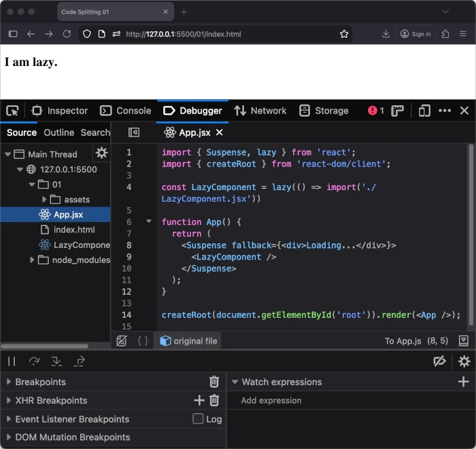
Task: Collapse the Main Thread tree node
Action: pyautogui.click(x=8, y=154)
